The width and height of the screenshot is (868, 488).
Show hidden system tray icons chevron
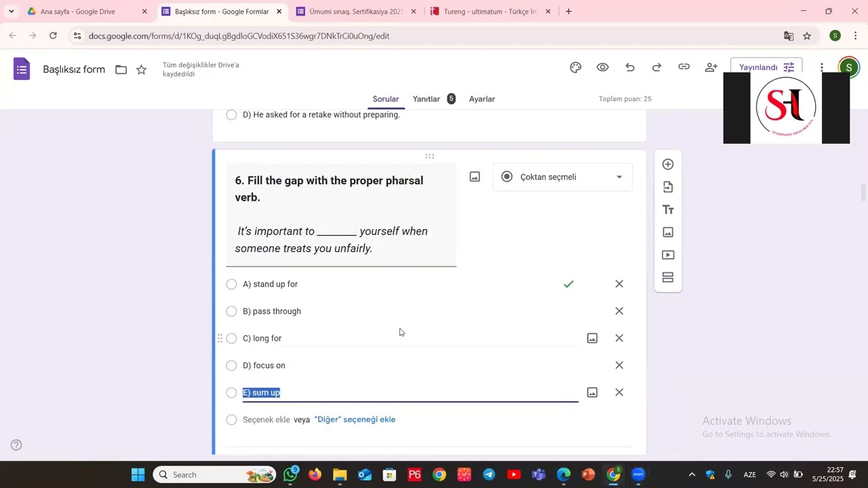point(692,474)
